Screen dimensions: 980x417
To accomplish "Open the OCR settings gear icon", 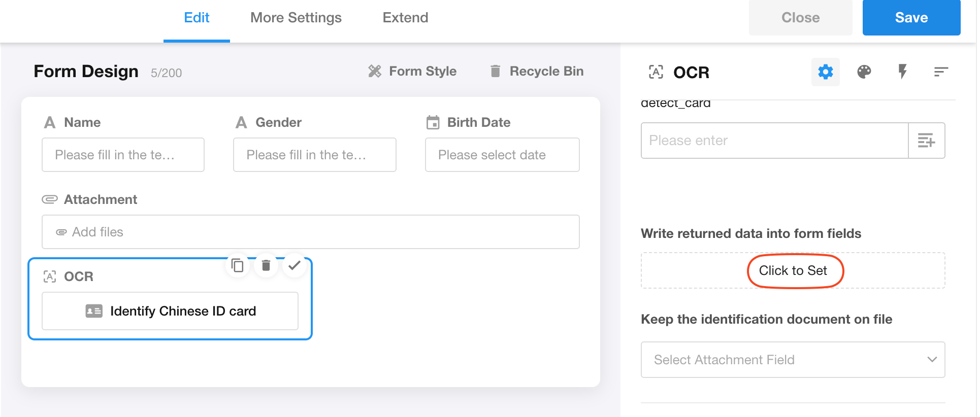I will pos(825,72).
